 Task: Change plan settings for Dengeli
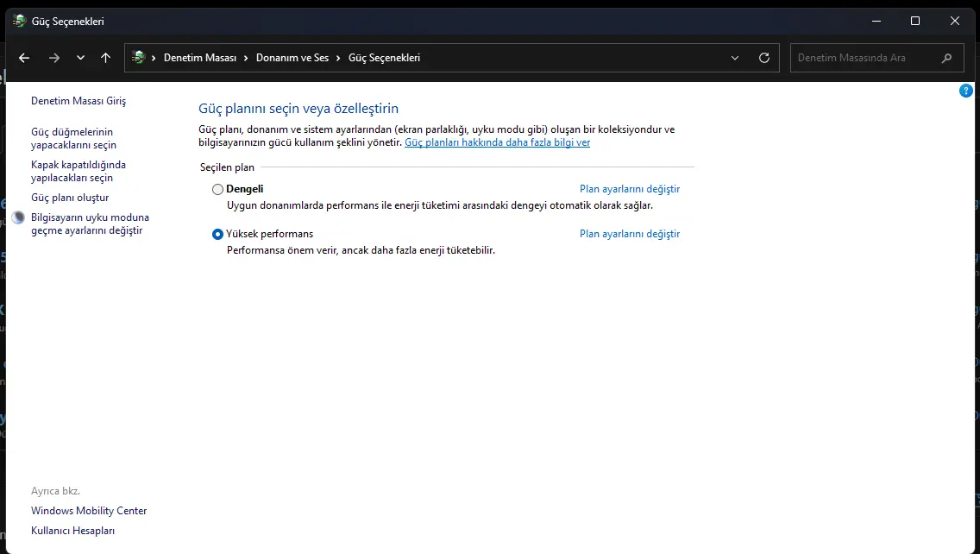click(x=630, y=189)
